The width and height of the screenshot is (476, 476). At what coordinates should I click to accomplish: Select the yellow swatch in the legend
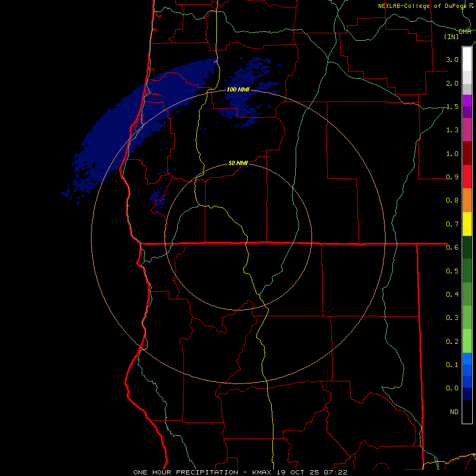[x=467, y=224]
